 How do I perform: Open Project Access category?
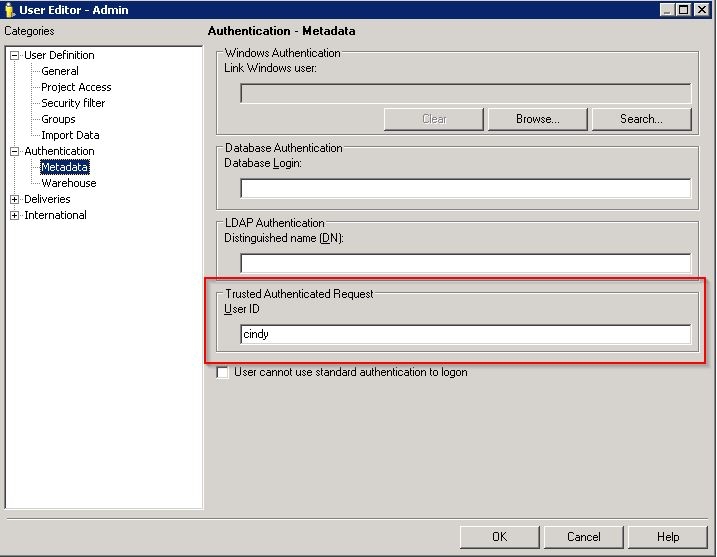coord(76,87)
